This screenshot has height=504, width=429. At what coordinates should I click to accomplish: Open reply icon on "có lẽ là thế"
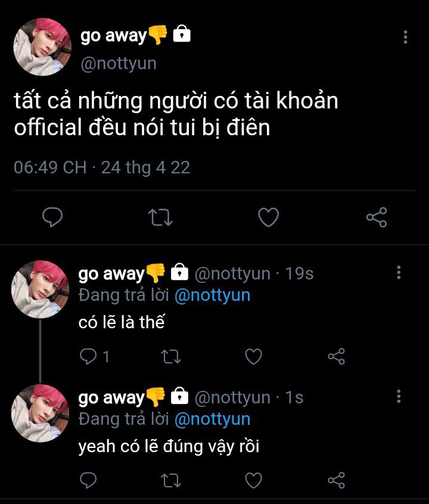tap(88, 356)
